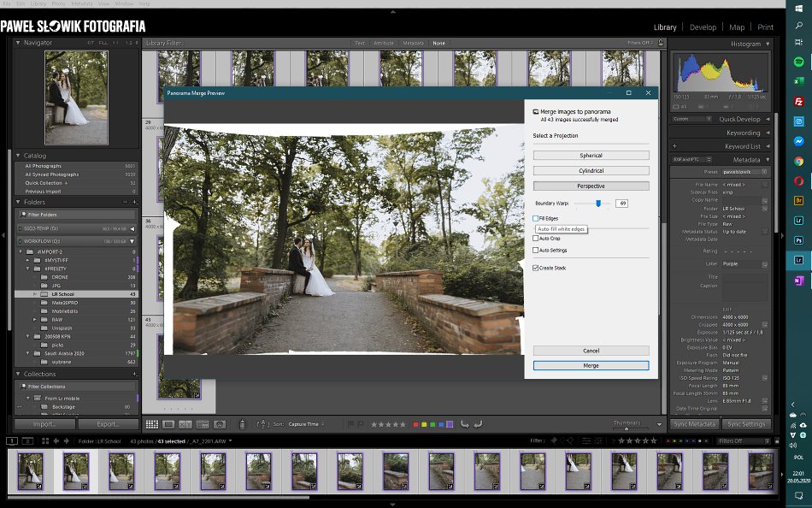Viewport: 812px width, 508px height.
Task: Adjust the Thumbnails size slider
Action: pyautogui.click(x=627, y=428)
